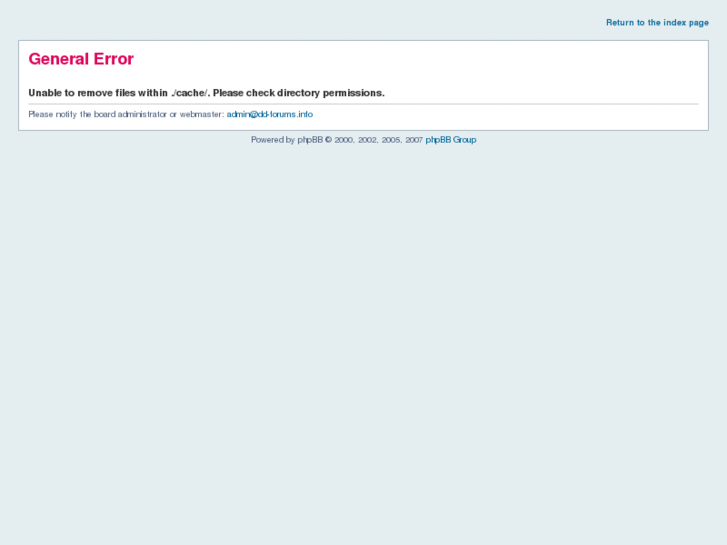Click the "Unable to remove files within ./cache/" message
The height and width of the screenshot is (545, 727).
pos(206,93)
